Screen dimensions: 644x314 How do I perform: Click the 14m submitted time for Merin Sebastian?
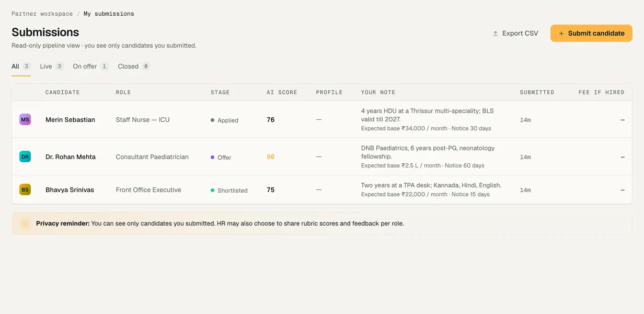525,120
